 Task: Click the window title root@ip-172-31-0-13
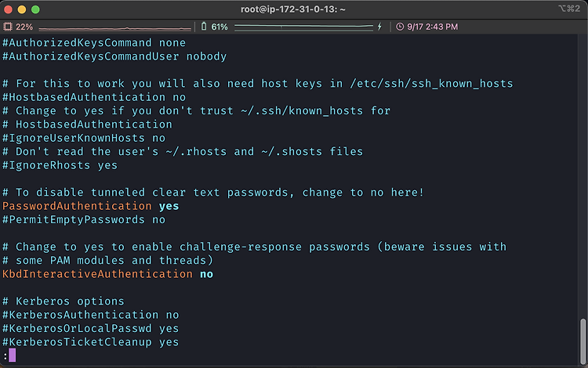pos(293,9)
